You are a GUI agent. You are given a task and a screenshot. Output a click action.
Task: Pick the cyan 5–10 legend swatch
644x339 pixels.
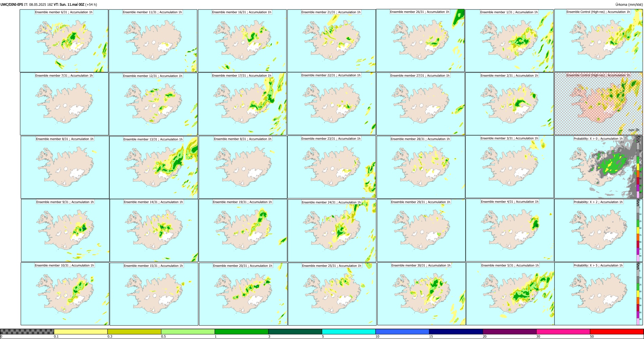click(349, 332)
